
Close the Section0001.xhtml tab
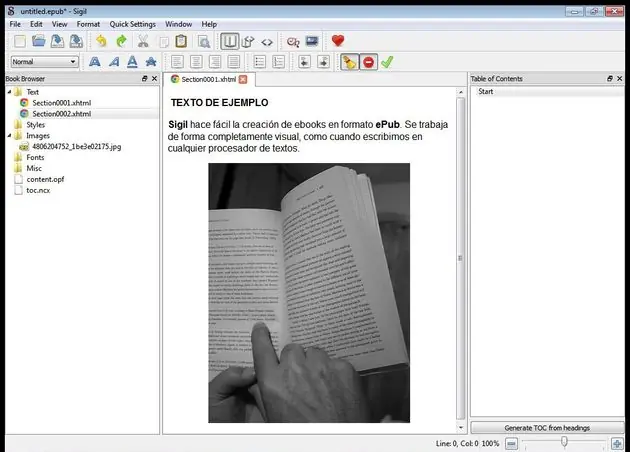point(243,79)
